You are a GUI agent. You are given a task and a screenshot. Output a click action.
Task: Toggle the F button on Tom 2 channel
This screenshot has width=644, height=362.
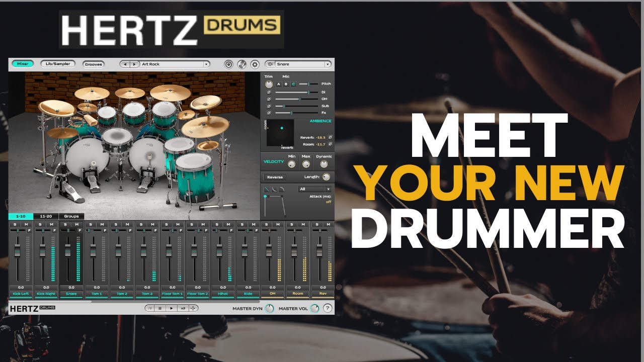point(130,230)
